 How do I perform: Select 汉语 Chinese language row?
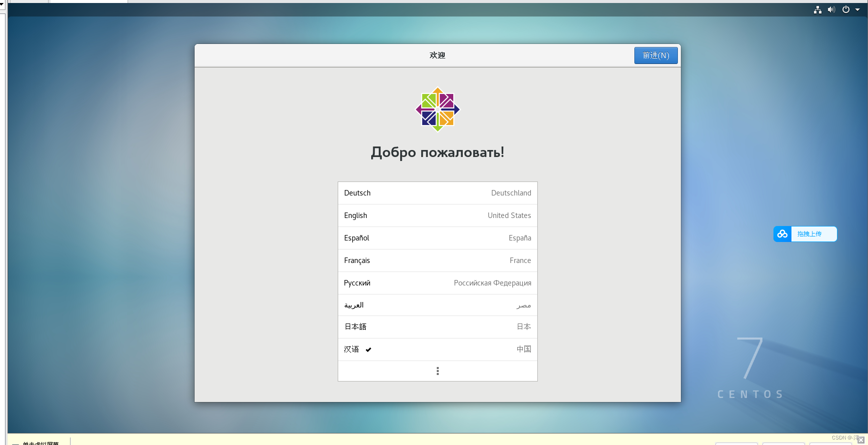438,349
